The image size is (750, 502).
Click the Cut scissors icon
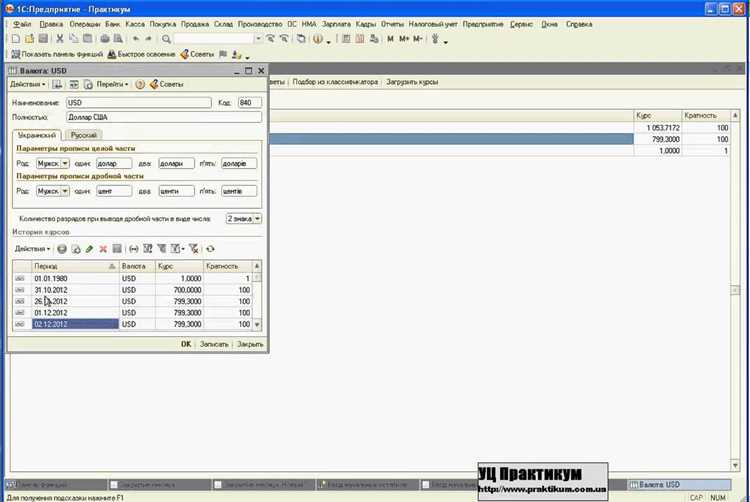60,39
